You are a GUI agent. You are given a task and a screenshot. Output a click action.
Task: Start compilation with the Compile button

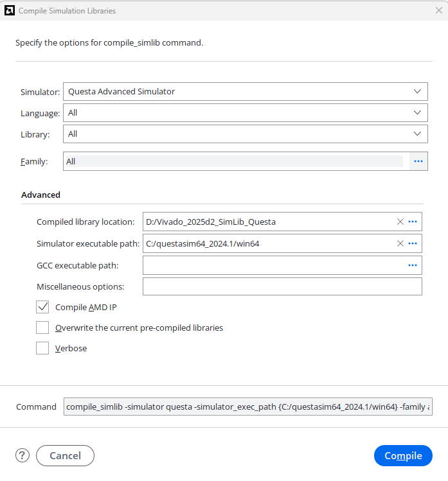click(403, 455)
